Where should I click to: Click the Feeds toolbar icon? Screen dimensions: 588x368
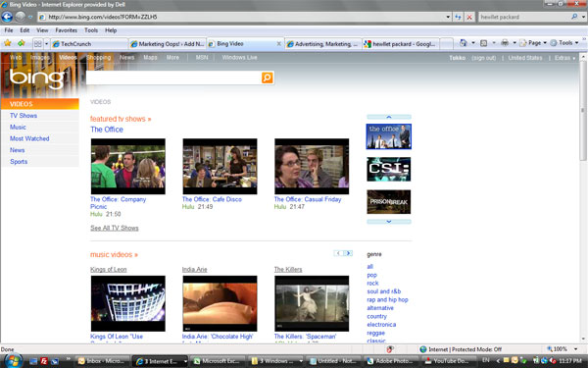484,43
